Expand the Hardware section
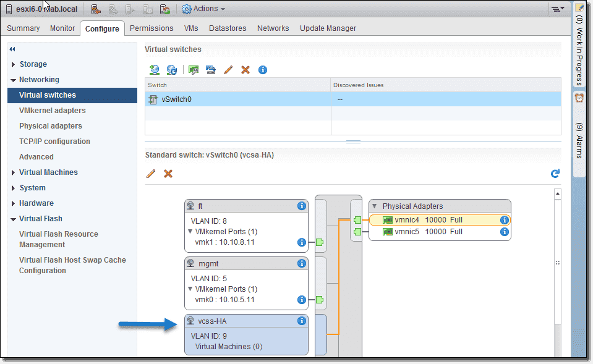Viewport: 593px width, 364px height. click(13, 204)
